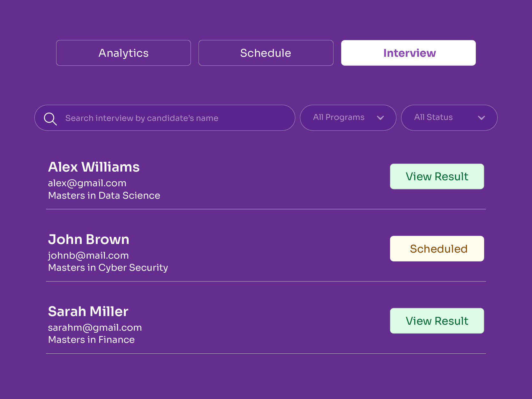This screenshot has height=399, width=532.
Task: Click the sarahm@gmail.com email address
Action: click(x=95, y=328)
